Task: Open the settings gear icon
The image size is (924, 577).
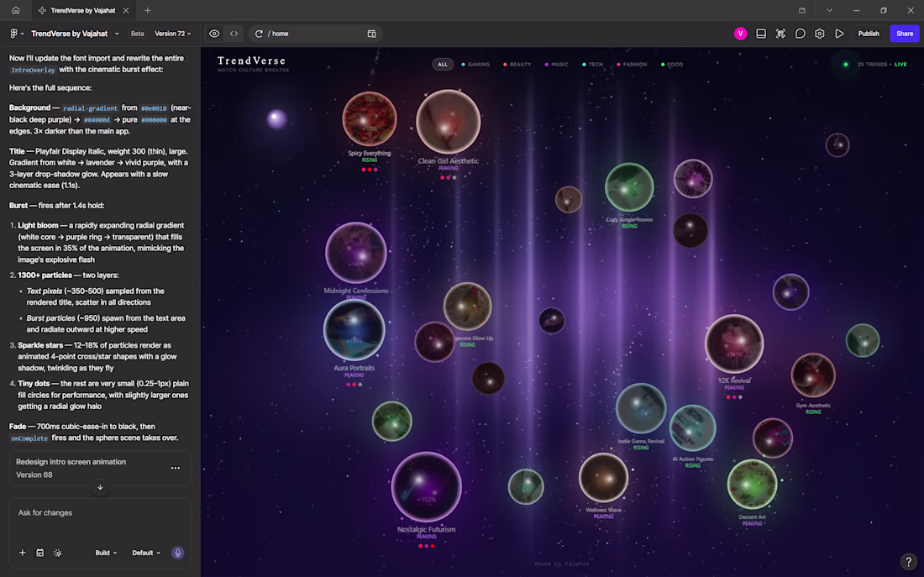Action: click(819, 34)
